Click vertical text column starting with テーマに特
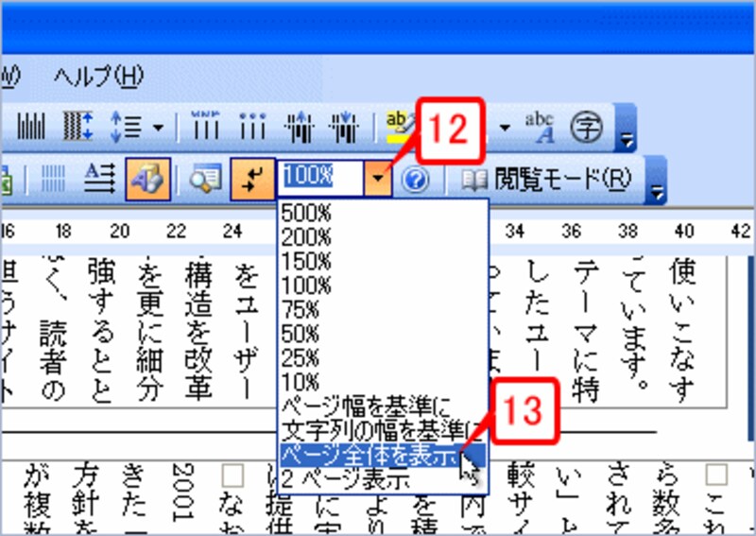Screen dimensions: 756x536 586,330
